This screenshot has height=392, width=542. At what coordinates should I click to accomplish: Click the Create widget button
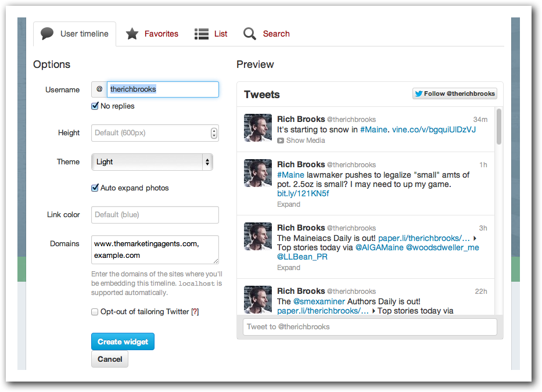(x=123, y=341)
